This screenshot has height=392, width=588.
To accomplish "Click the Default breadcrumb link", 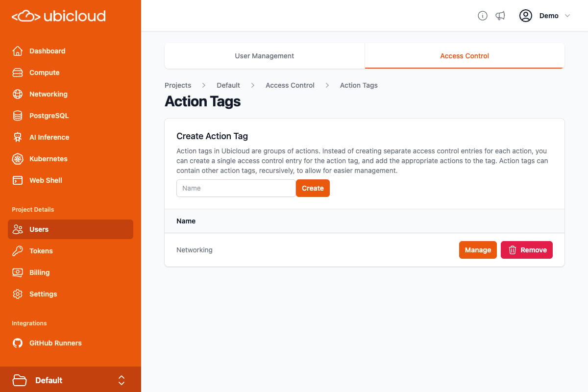I will (228, 85).
